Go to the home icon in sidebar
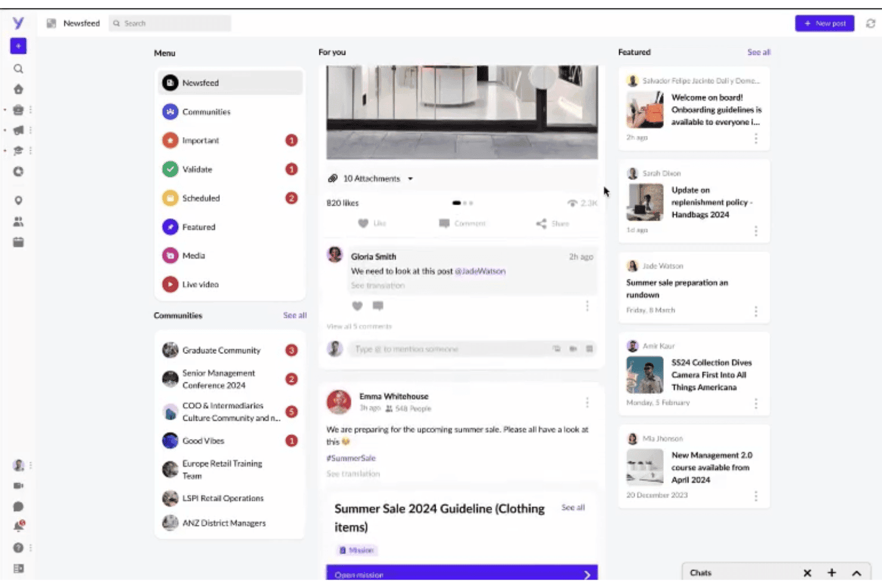The width and height of the screenshot is (882, 588). click(x=18, y=89)
